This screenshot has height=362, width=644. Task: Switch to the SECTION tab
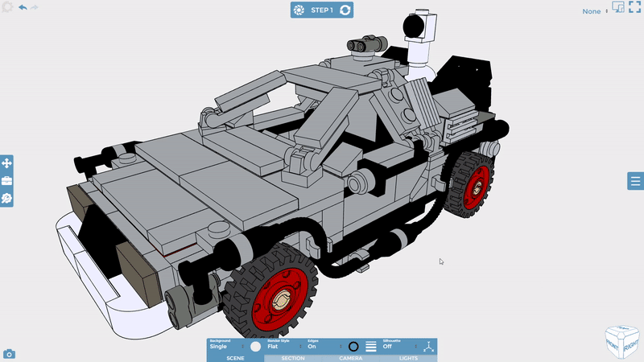(x=293, y=358)
